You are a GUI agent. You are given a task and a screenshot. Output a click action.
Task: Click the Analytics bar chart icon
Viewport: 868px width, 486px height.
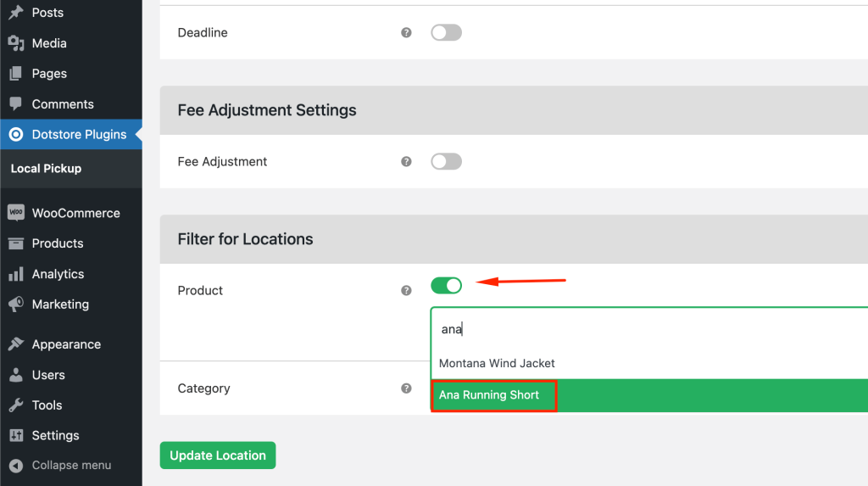coord(15,274)
